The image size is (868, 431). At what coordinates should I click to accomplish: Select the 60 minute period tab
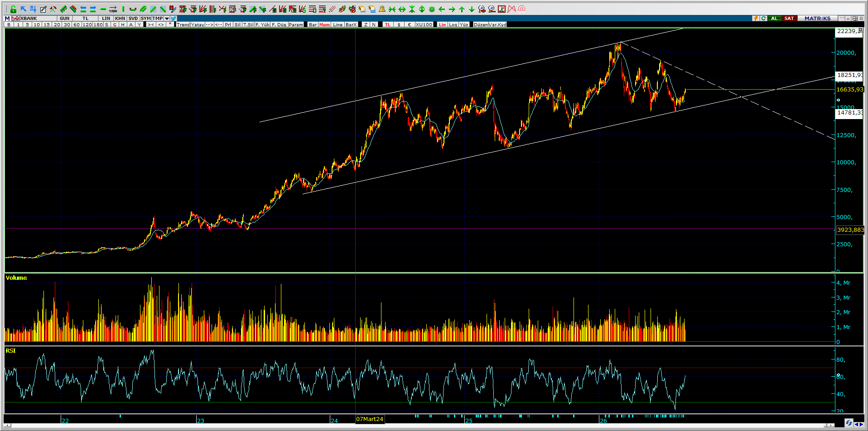pos(77,24)
